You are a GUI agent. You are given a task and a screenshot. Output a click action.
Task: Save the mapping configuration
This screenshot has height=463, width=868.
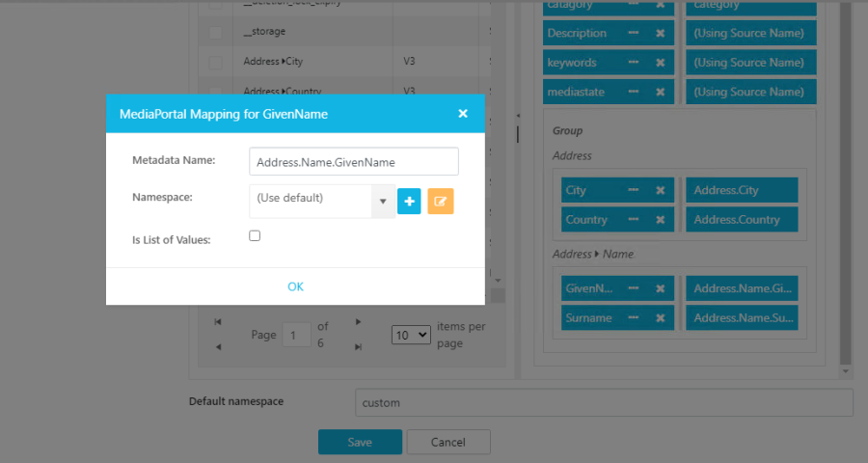(x=360, y=442)
